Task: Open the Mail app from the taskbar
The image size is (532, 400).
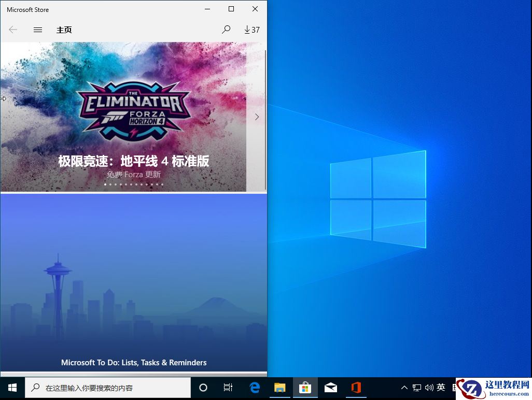Action: tap(331, 388)
